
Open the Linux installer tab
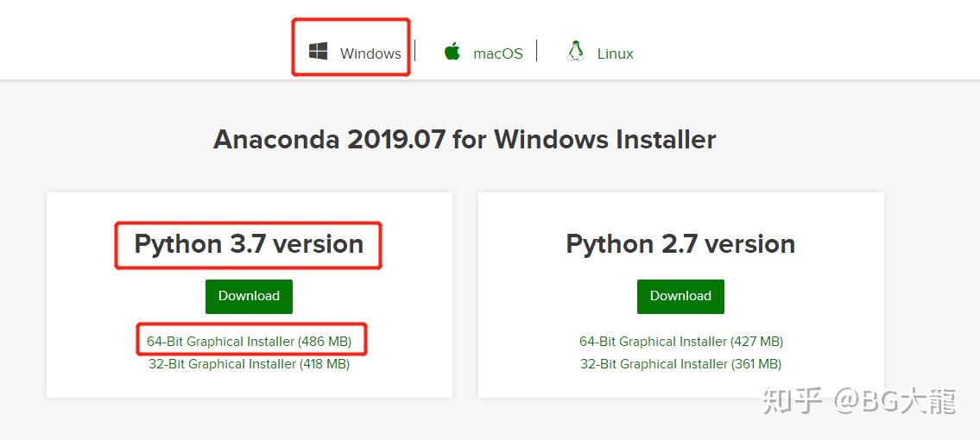click(615, 53)
